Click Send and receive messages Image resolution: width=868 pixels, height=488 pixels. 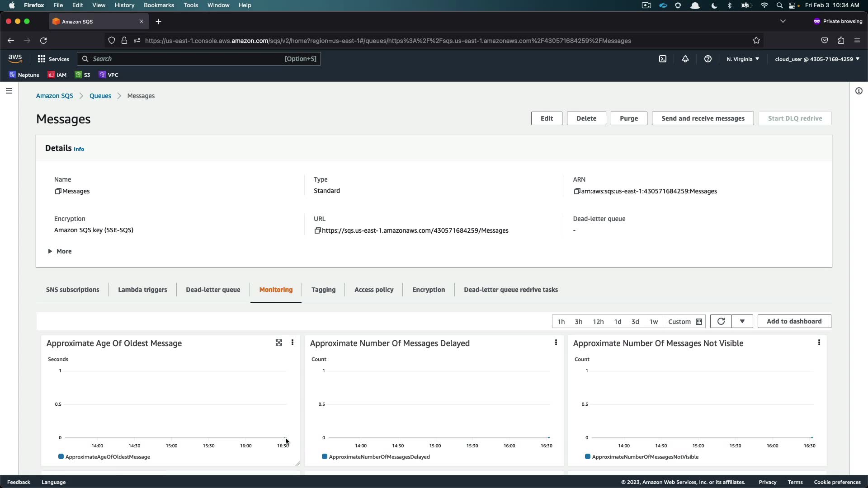(703, 118)
